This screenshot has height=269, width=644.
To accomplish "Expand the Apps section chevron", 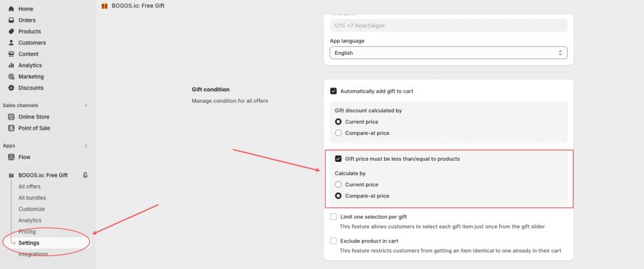I will [86, 146].
